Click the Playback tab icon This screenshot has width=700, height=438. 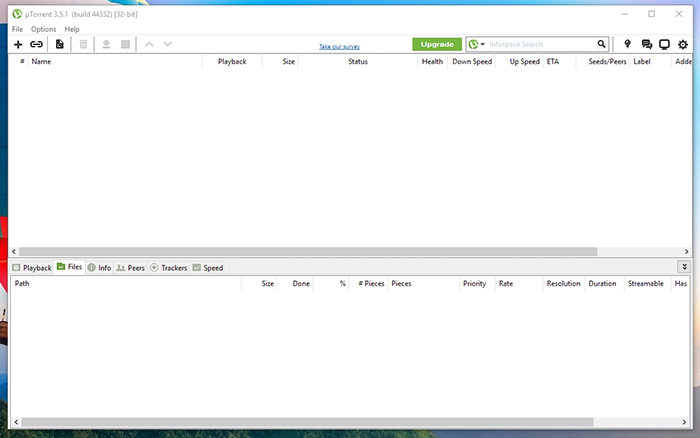tap(16, 267)
